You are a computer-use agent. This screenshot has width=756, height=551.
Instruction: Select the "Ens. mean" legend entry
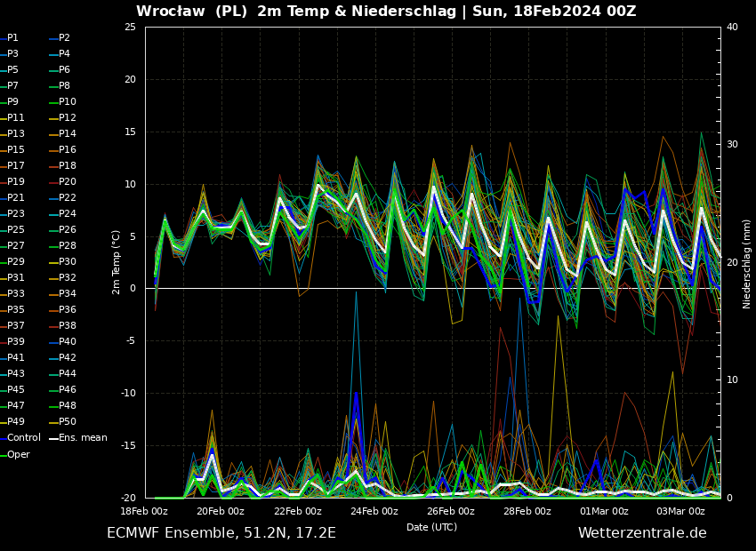(79, 438)
